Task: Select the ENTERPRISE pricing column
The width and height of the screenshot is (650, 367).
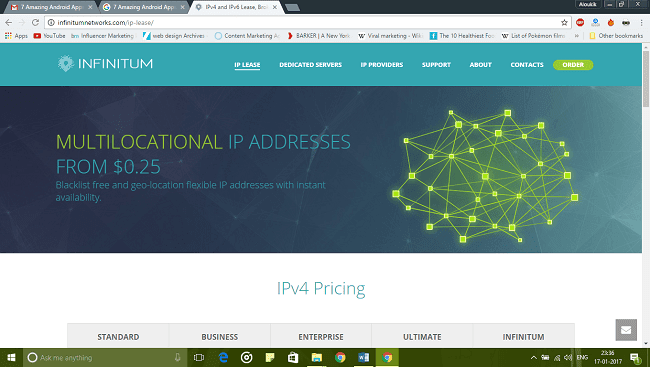Action: 321,336
